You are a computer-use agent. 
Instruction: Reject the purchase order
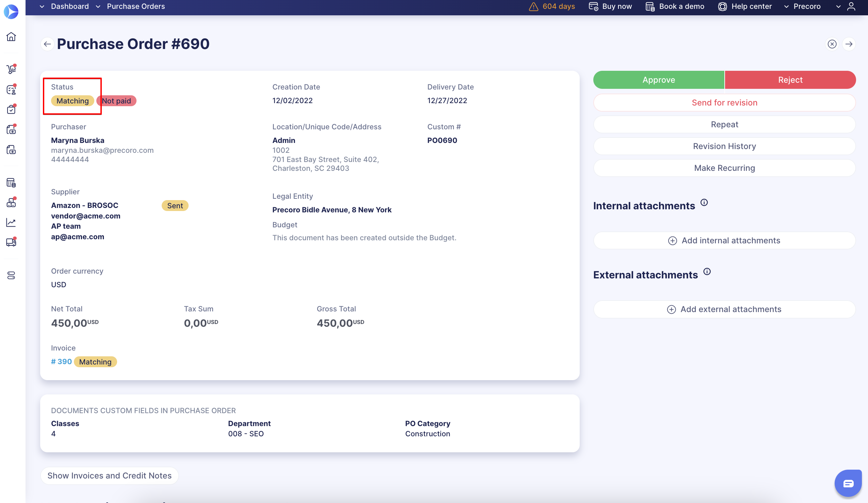pyautogui.click(x=790, y=80)
